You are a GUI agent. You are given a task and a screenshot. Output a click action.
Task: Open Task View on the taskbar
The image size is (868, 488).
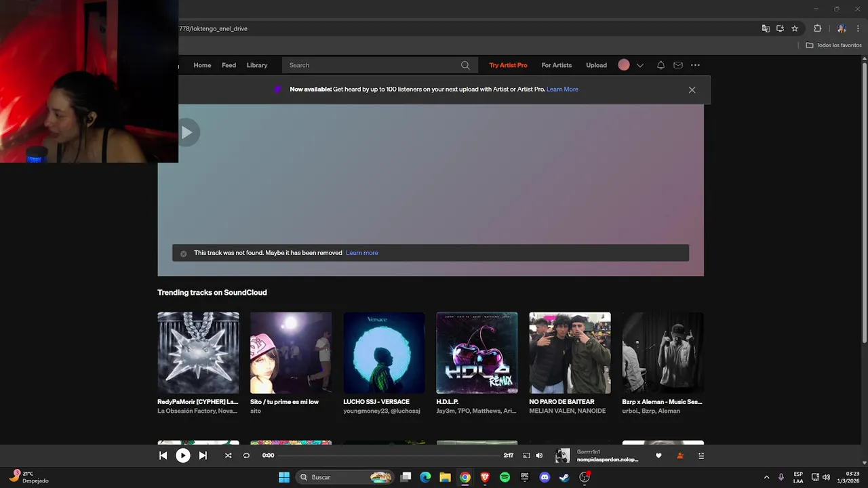[x=406, y=477]
